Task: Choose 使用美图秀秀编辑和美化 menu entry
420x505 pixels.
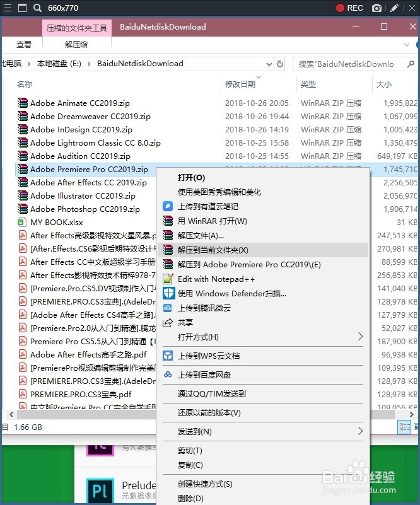Action: click(x=219, y=192)
